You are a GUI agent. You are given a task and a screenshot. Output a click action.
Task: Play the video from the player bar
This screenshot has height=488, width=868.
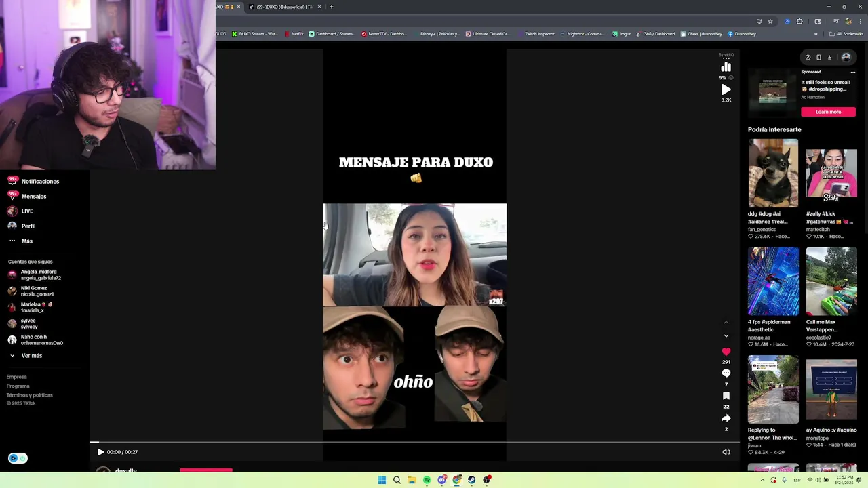pyautogui.click(x=100, y=452)
